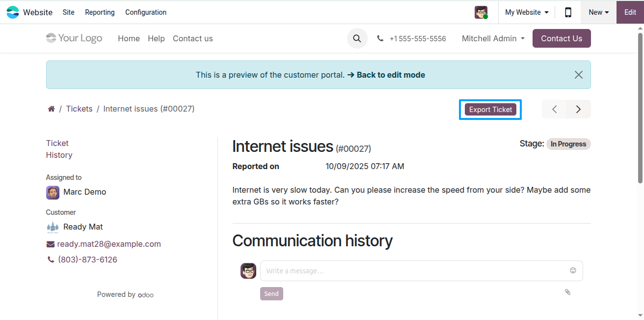Click the Your Logo site logo
Image resolution: width=644 pixels, height=320 pixels.
74,38
